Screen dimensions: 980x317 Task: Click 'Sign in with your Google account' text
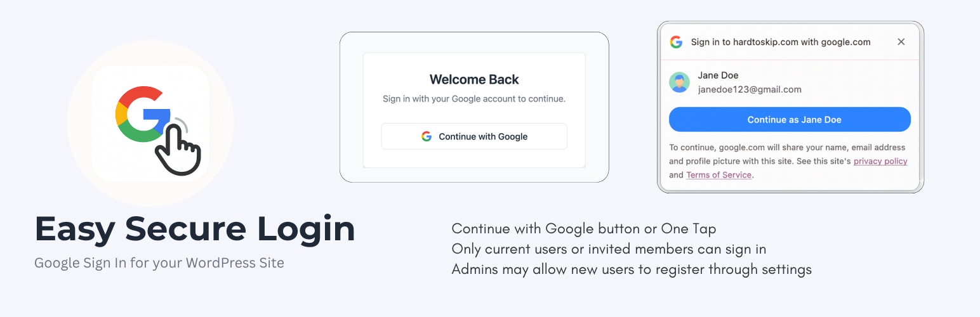pos(473,99)
